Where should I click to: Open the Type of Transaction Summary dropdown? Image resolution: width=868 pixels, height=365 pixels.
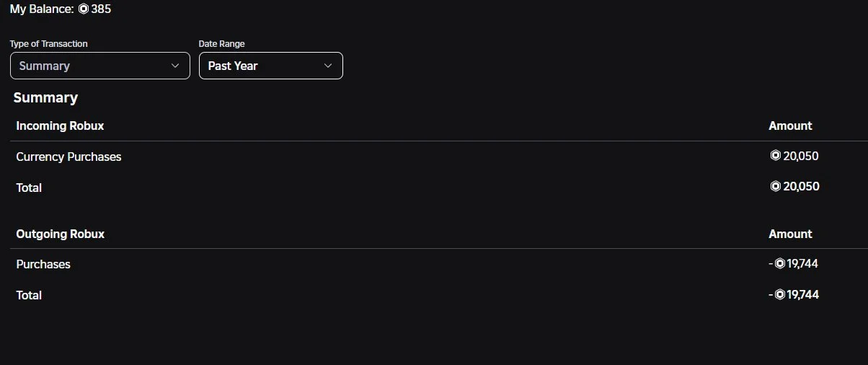pyautogui.click(x=99, y=66)
